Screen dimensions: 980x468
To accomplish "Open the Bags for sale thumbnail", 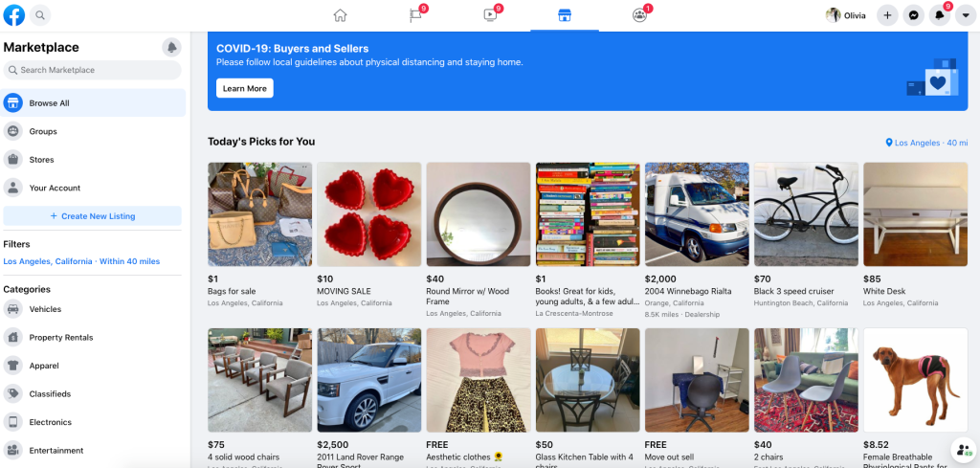I will (260, 214).
